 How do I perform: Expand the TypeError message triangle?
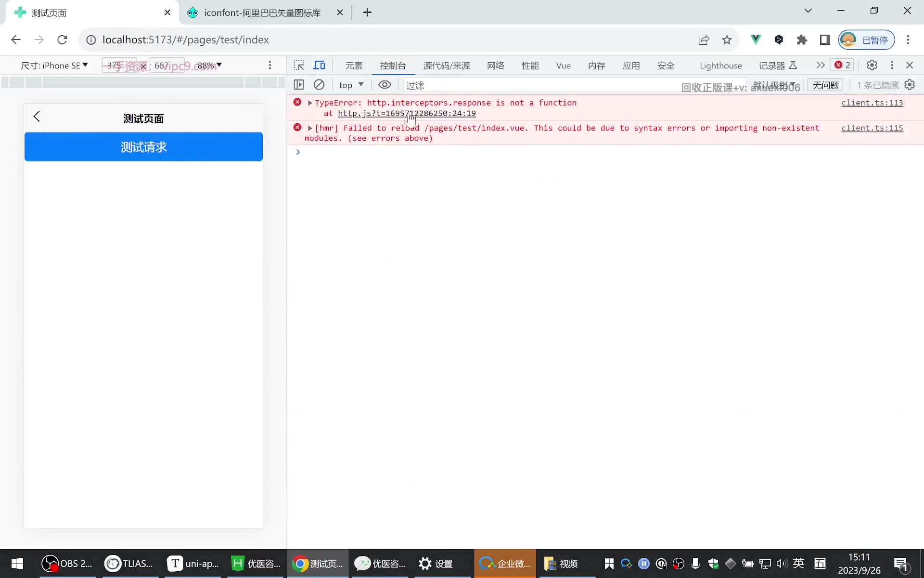click(310, 103)
